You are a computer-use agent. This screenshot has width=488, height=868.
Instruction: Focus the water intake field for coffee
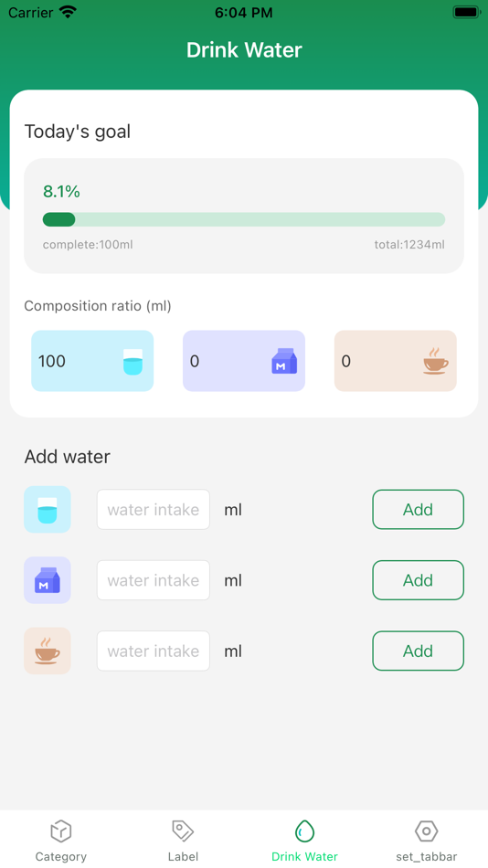click(154, 651)
